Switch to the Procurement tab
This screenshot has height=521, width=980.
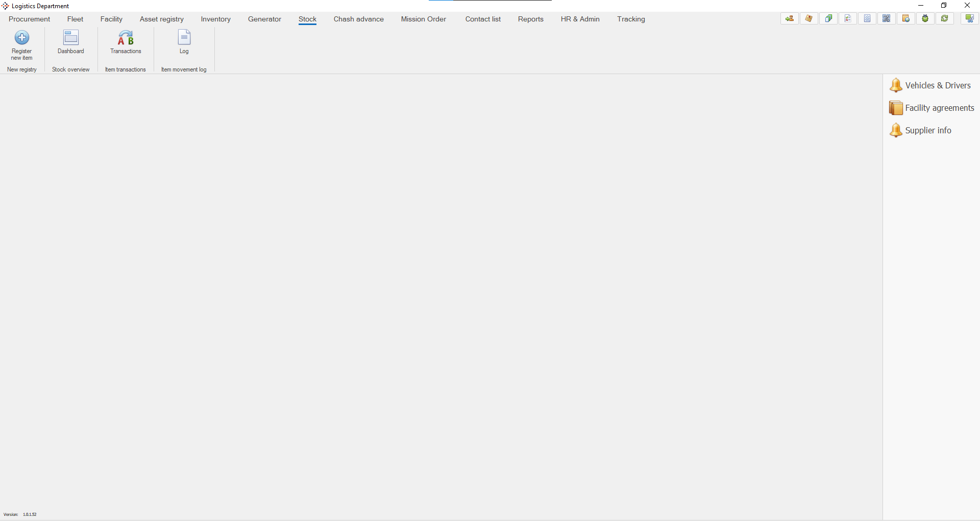click(x=30, y=19)
